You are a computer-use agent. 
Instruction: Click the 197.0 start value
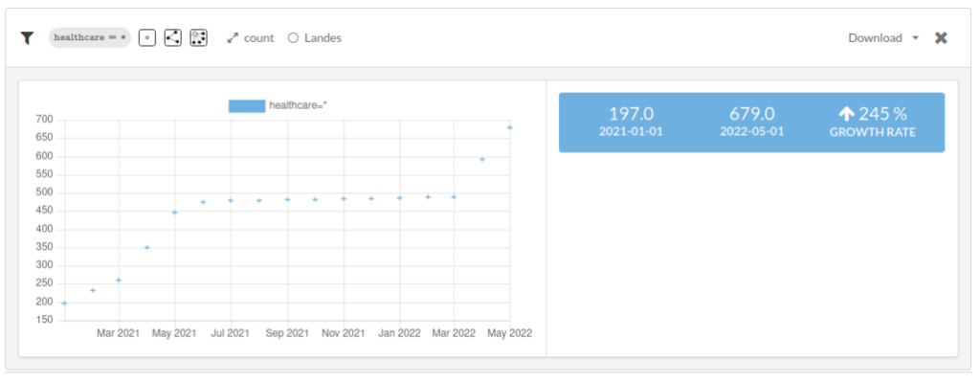pyautogui.click(x=632, y=114)
